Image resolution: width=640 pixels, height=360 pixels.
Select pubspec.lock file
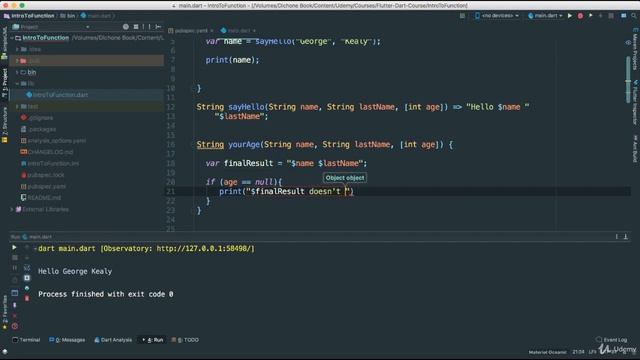[x=42, y=175]
